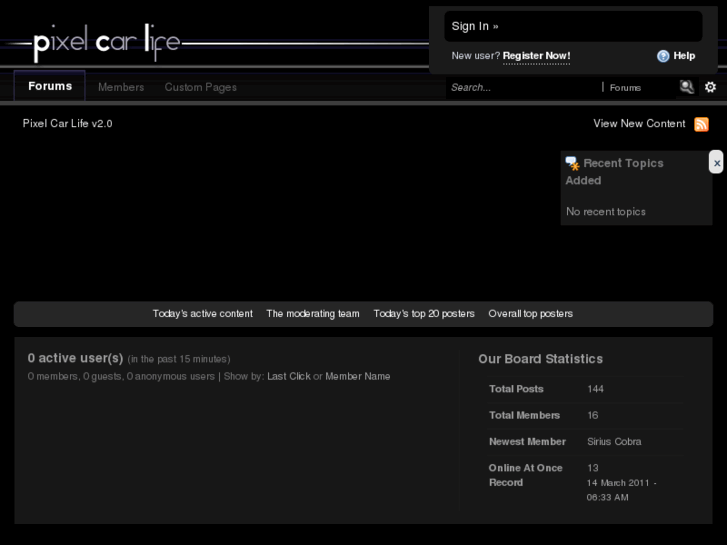Open View New Content
This screenshot has height=545, width=727.
coord(639,123)
